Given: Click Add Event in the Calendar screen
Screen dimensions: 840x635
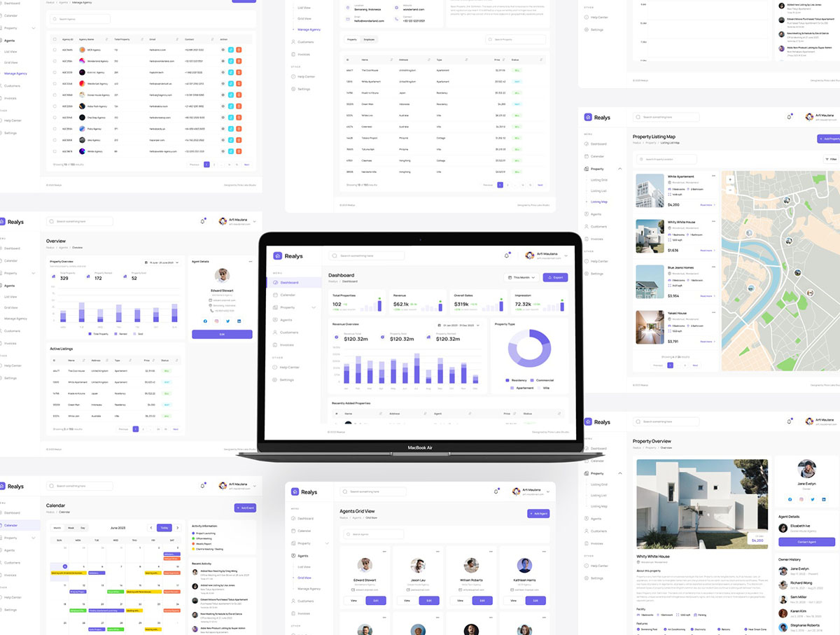Looking at the screenshot, I should pyautogui.click(x=245, y=508).
